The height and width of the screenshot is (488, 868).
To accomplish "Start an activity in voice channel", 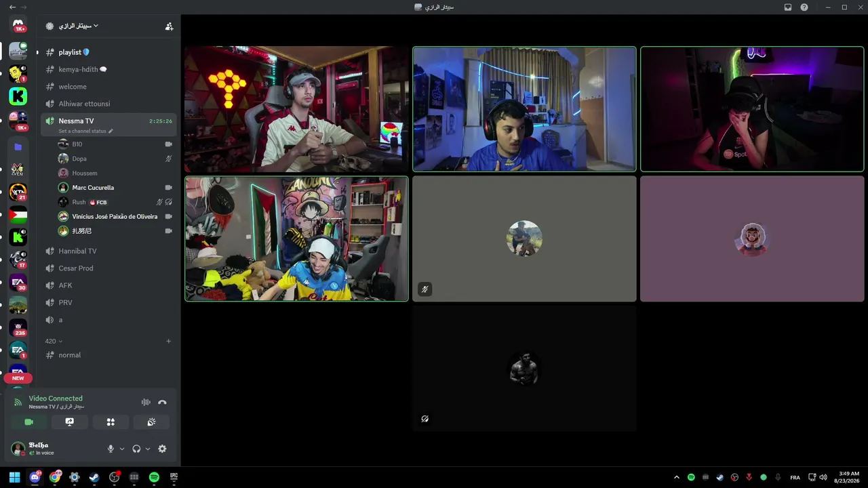I will pyautogui.click(x=111, y=422).
